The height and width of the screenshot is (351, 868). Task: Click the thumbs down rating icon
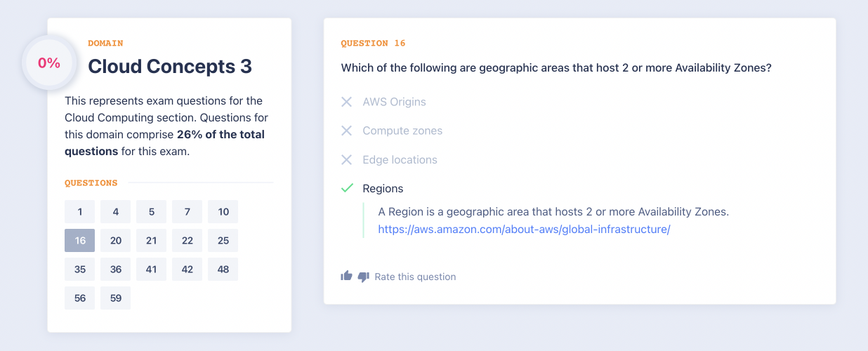(363, 277)
